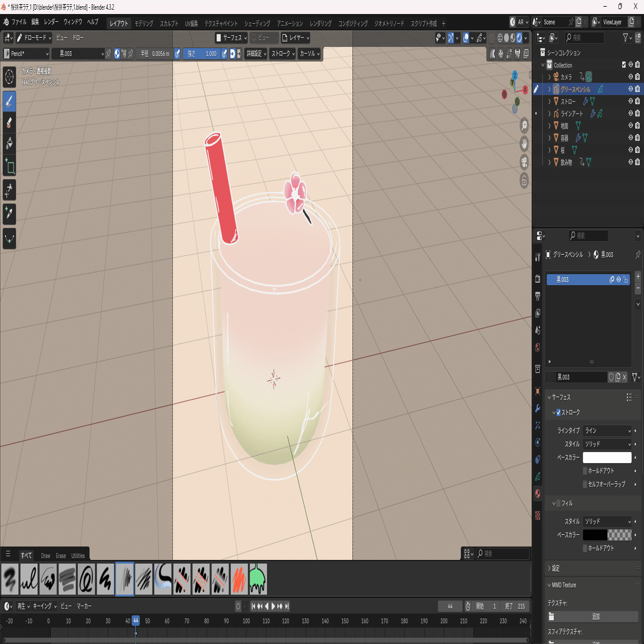Adjust the 強さ strength slider
Screen dimensions: 644x644
pyautogui.click(x=201, y=54)
